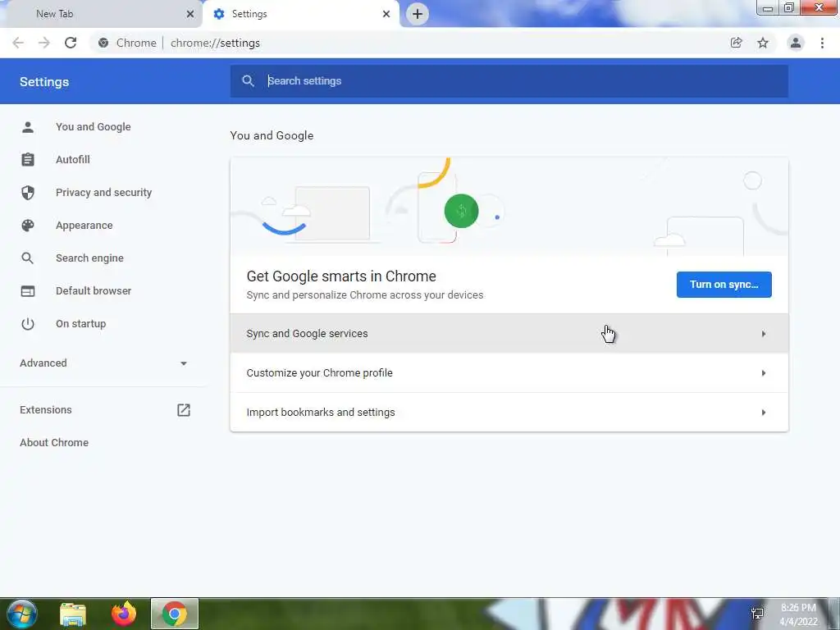This screenshot has height=630, width=840.
Task: Open Privacy and security section
Action: 104,192
